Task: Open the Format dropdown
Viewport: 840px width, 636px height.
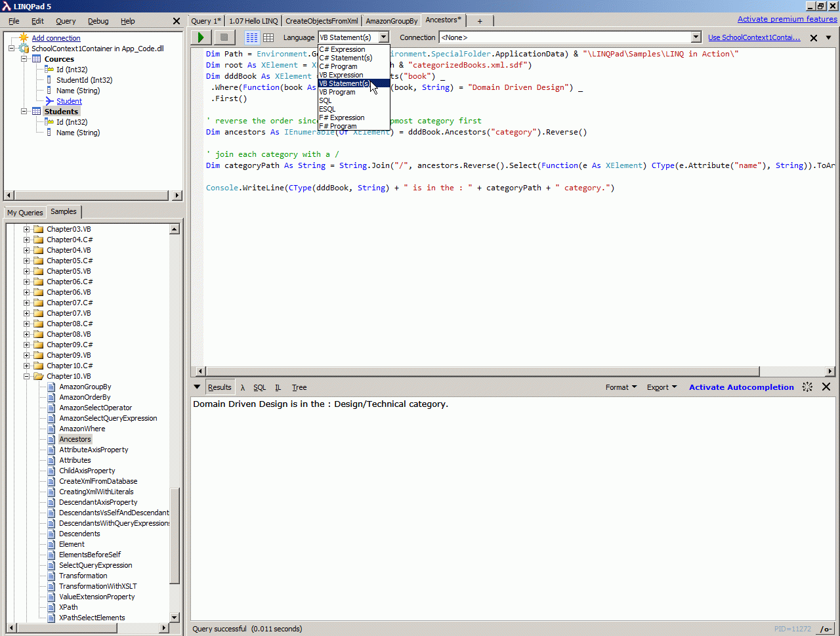Action: [x=621, y=387]
